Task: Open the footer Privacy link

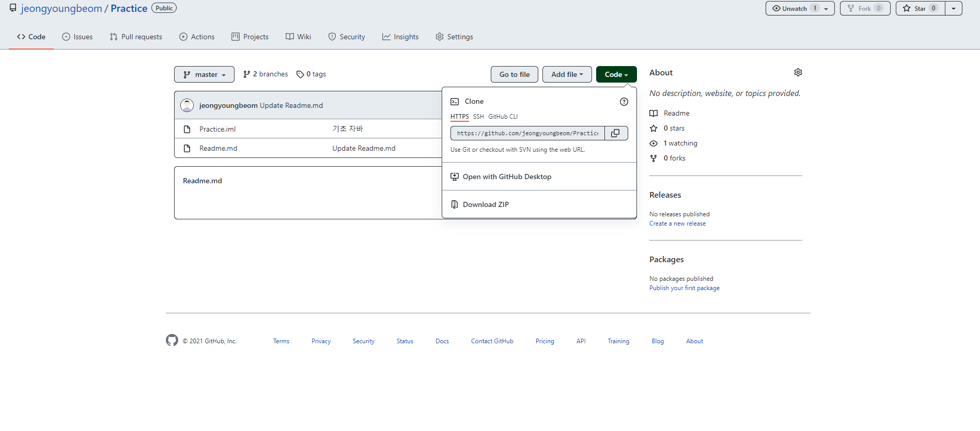Action: 321,341
